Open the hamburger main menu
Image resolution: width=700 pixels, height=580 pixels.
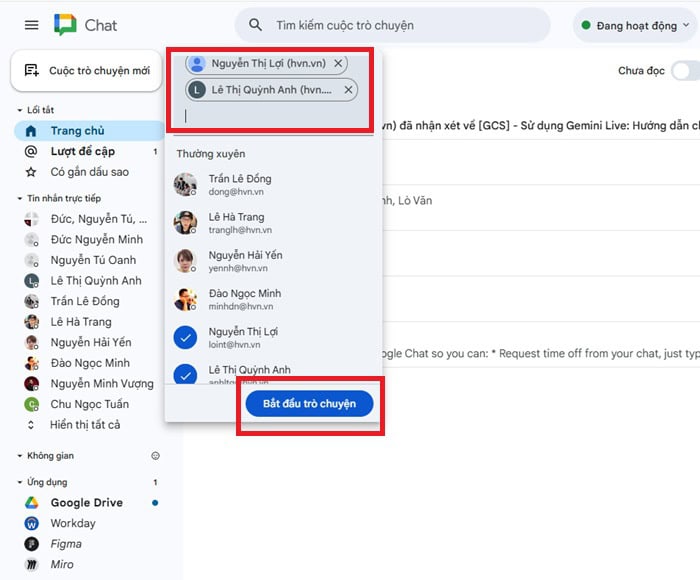tap(32, 25)
